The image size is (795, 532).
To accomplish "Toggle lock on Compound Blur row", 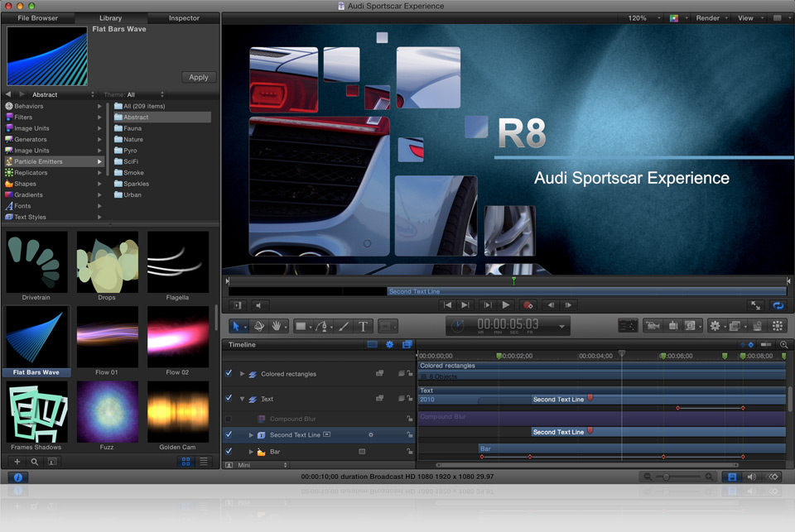I will pyautogui.click(x=409, y=419).
